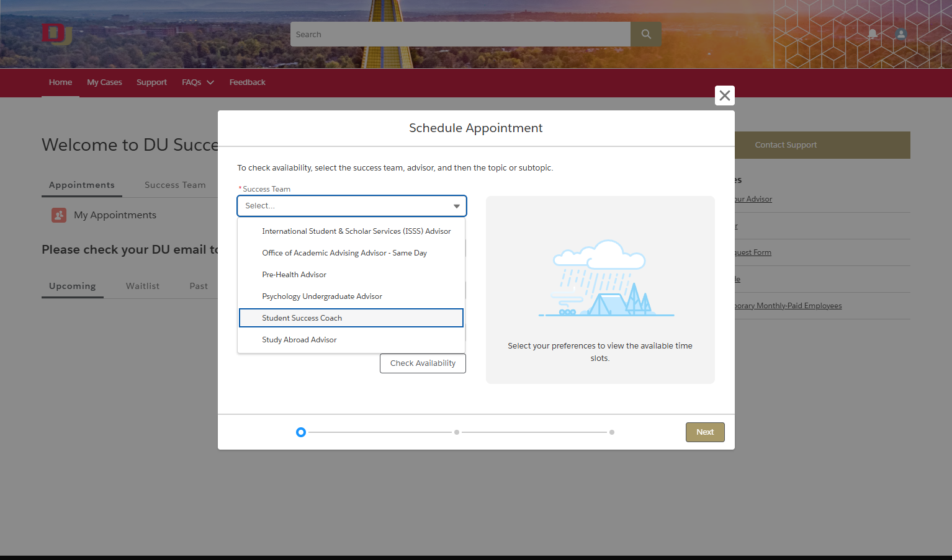Switch to the Appointments tab

82,185
